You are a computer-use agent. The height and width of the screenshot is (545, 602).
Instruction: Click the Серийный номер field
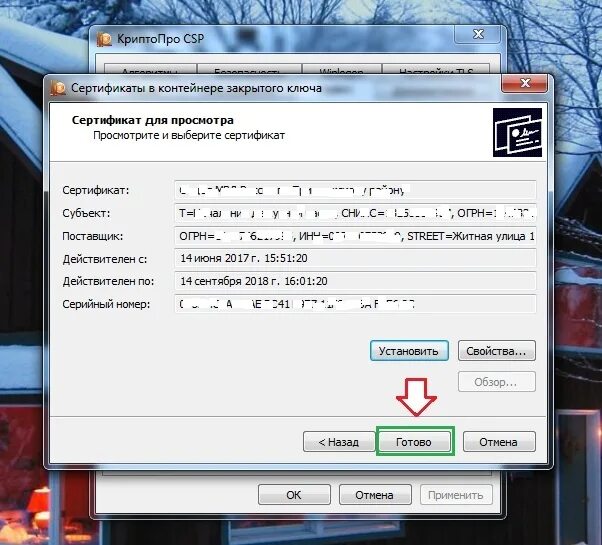[x=355, y=304]
